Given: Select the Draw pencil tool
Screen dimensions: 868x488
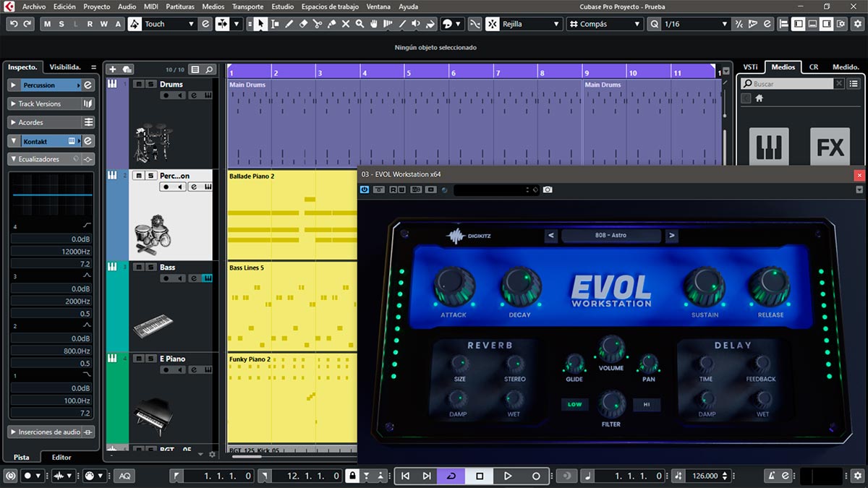Looking at the screenshot, I should (289, 24).
